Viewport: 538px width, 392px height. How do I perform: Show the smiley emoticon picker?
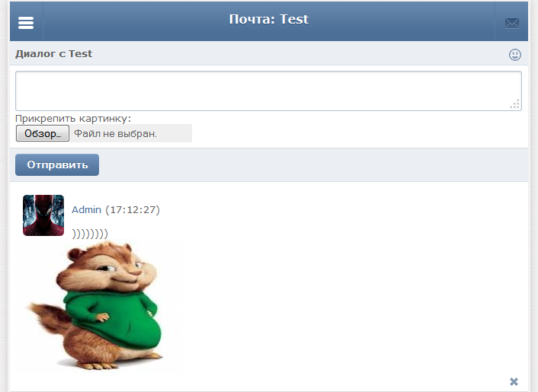tap(514, 55)
